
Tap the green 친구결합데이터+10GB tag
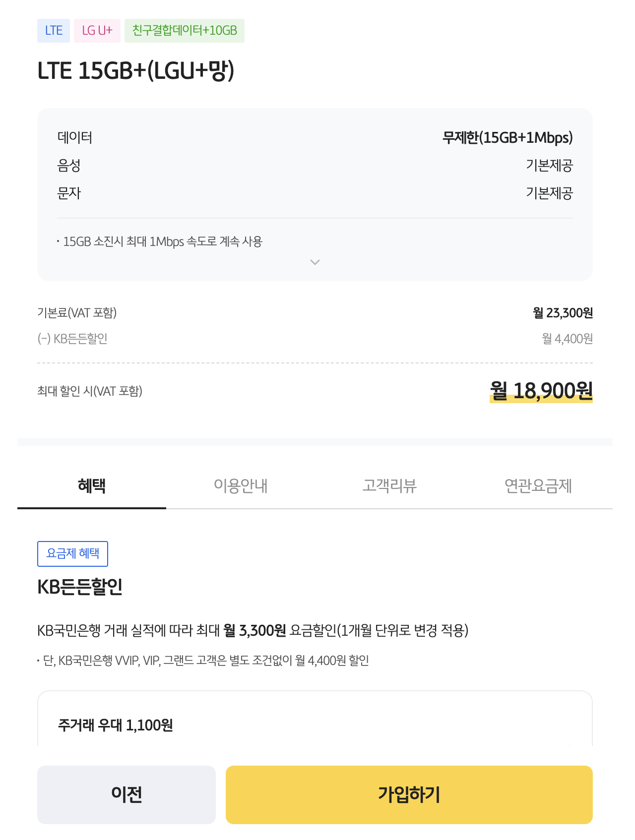(x=185, y=31)
